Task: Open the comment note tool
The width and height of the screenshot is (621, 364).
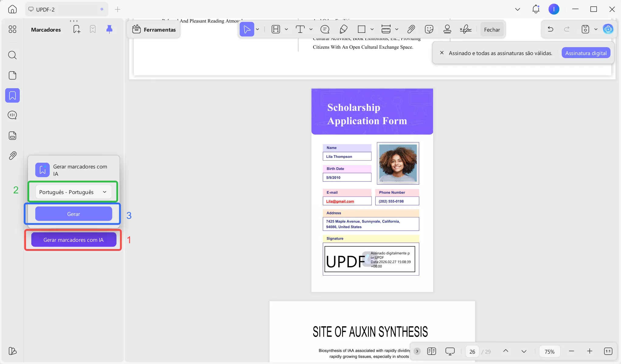Action: point(325,29)
